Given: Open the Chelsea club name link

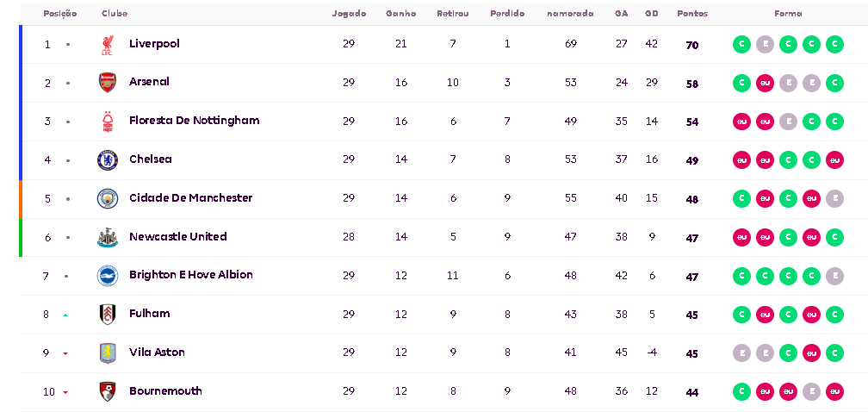Looking at the screenshot, I should click(151, 159).
